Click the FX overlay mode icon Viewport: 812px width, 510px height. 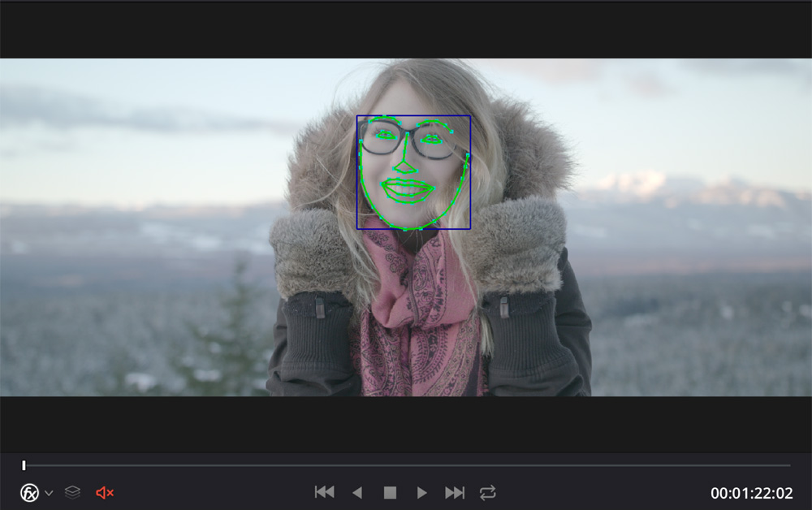click(x=30, y=493)
